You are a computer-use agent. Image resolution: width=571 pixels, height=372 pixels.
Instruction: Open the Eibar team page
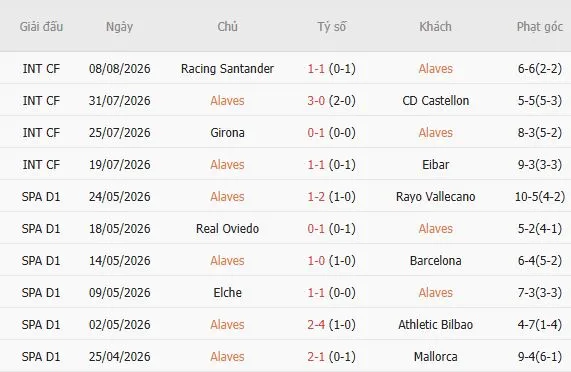tap(436, 165)
